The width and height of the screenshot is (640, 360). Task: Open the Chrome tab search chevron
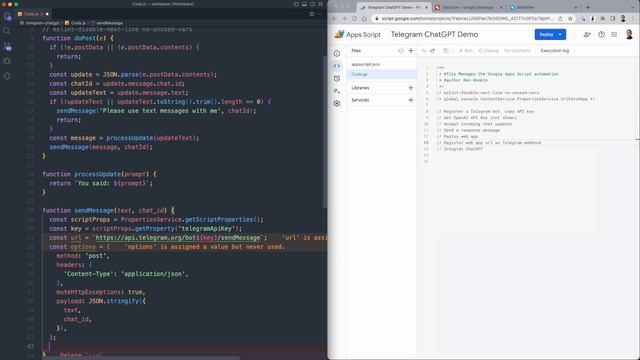(633, 7)
